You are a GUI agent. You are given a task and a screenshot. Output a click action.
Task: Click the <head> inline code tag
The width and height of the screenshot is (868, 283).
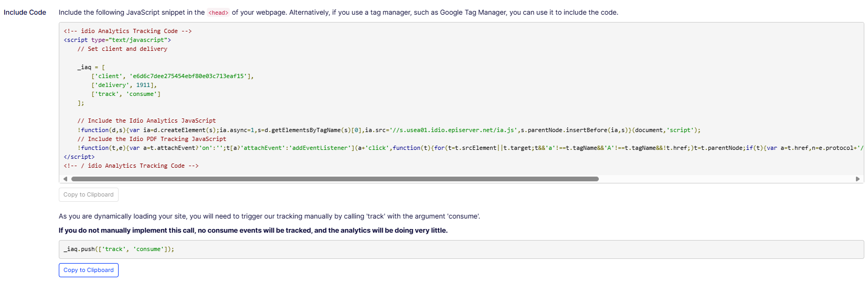coord(218,13)
